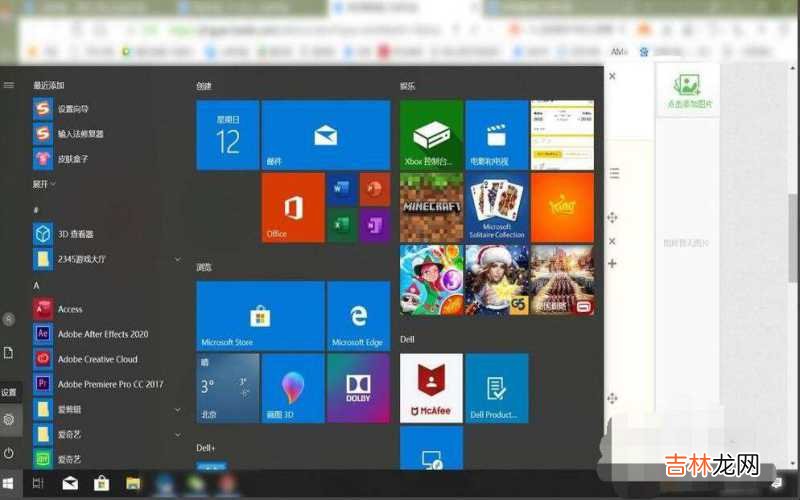Viewport: 800px width, 500px height.
Task: Open the Mail tile
Action: tap(325, 135)
